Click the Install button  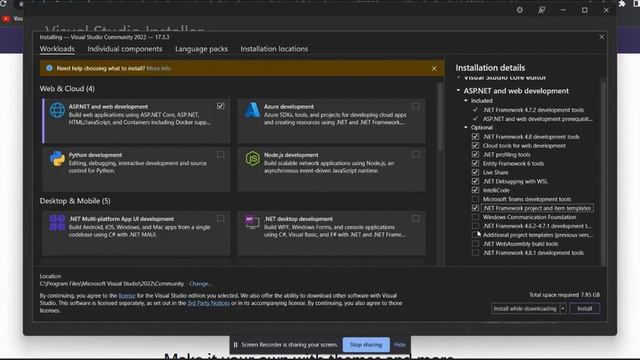coord(584,309)
